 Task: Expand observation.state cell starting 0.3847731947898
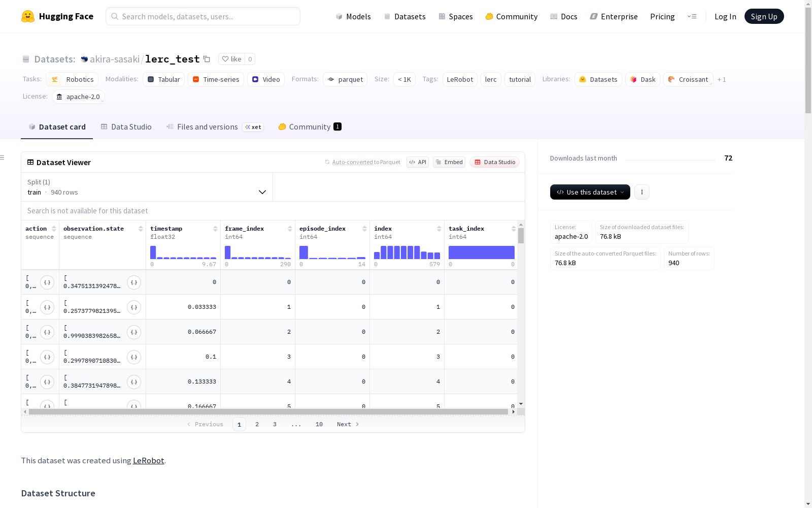(x=134, y=382)
